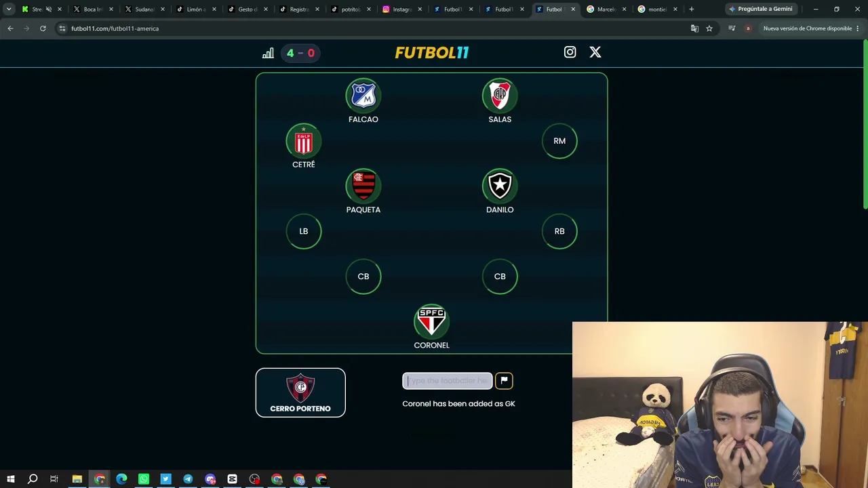Screen dimensions: 868x488
Task: Switch to the 'montiel' Google tab
Action: point(656,9)
